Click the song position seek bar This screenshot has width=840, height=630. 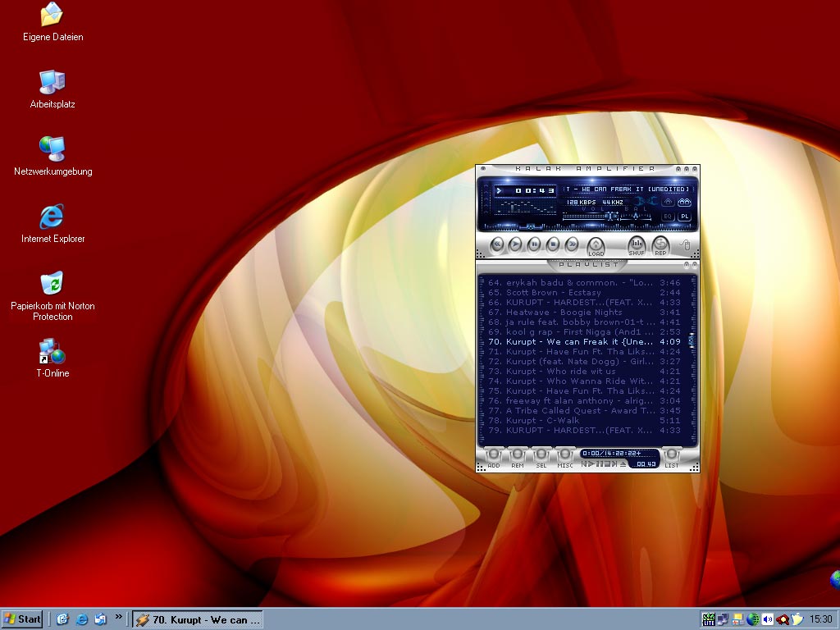coord(587,227)
